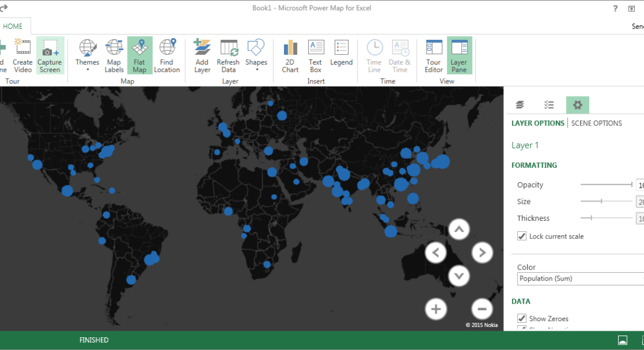Screen dimensions: 644x350
Task: Click the status bar picture icon
Action: click(x=623, y=340)
